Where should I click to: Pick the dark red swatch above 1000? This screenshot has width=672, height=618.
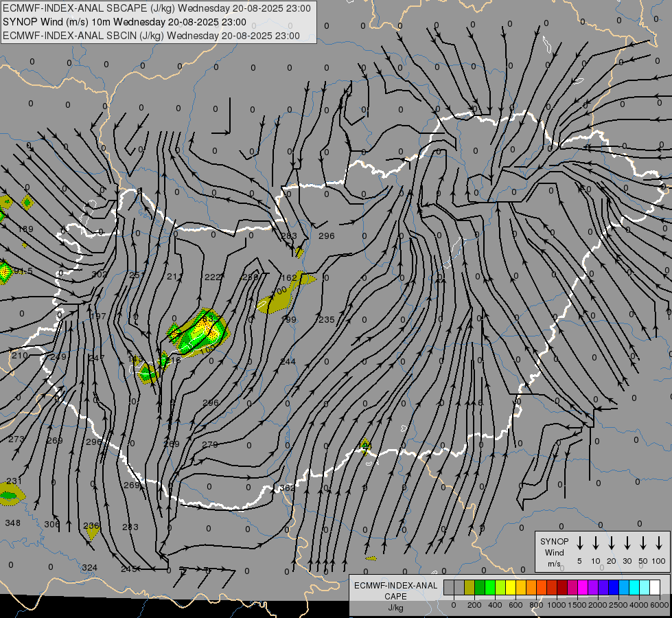pyautogui.click(x=562, y=588)
